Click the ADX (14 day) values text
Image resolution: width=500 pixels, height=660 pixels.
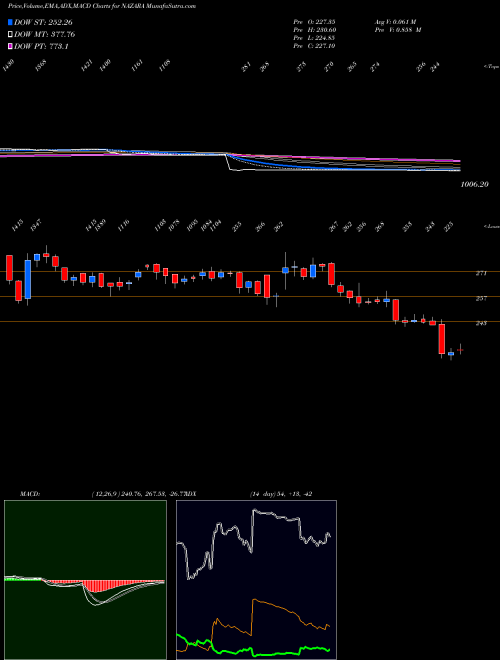281,494
